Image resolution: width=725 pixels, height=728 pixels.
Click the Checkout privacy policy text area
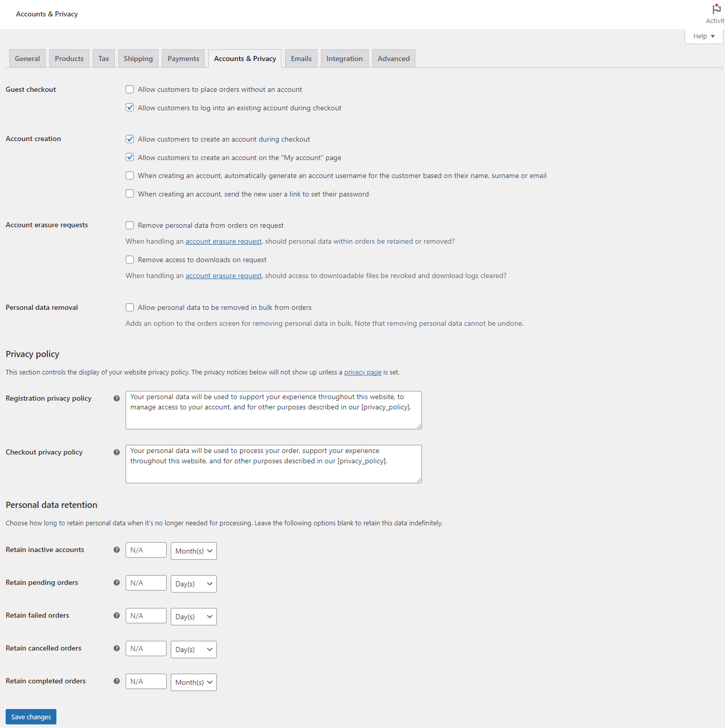[274, 464]
